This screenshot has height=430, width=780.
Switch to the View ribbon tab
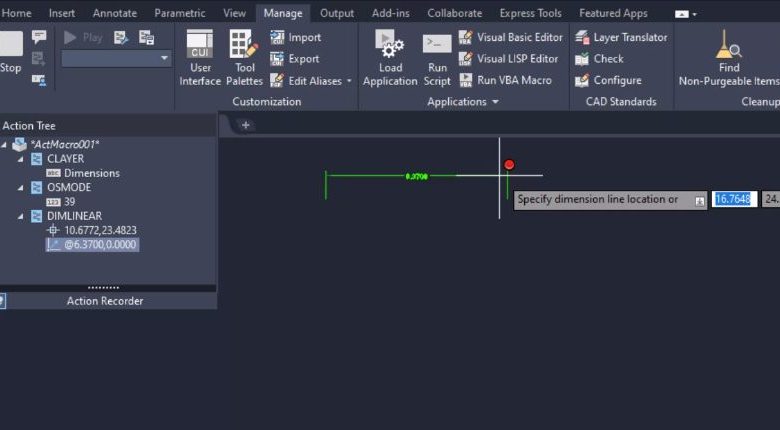pyautogui.click(x=234, y=13)
